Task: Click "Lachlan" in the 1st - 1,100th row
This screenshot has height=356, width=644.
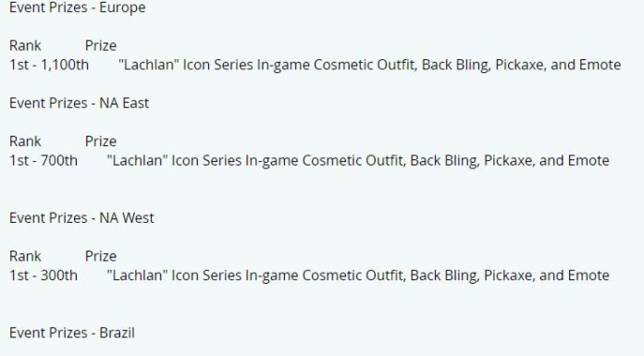Action: [x=149, y=65]
